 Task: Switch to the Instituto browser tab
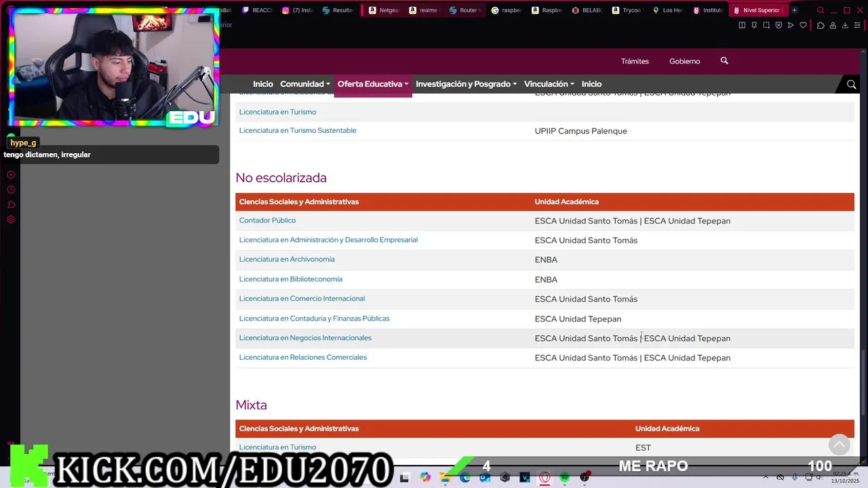(708, 10)
